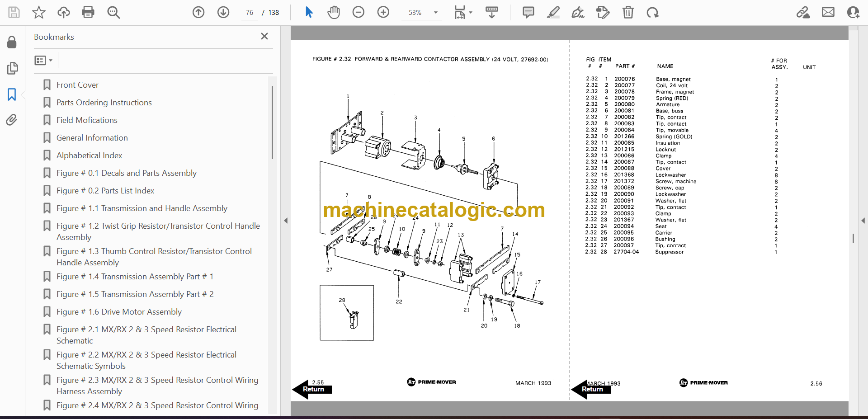Viewport: 868px width, 419px height.
Task: Open Figure # 1.3 Thumb Control Resistor bookmark
Action: click(154, 257)
